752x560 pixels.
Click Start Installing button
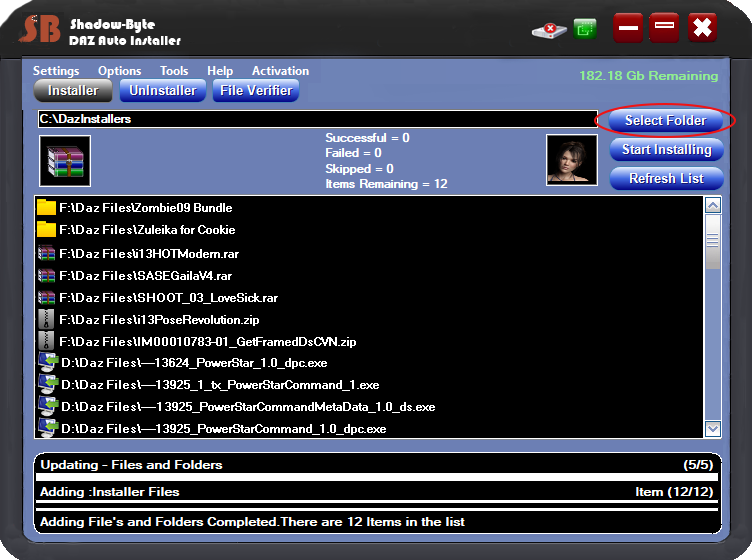[x=667, y=150]
